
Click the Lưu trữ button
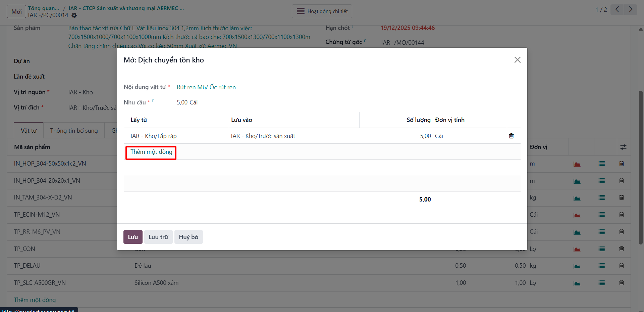point(158,237)
